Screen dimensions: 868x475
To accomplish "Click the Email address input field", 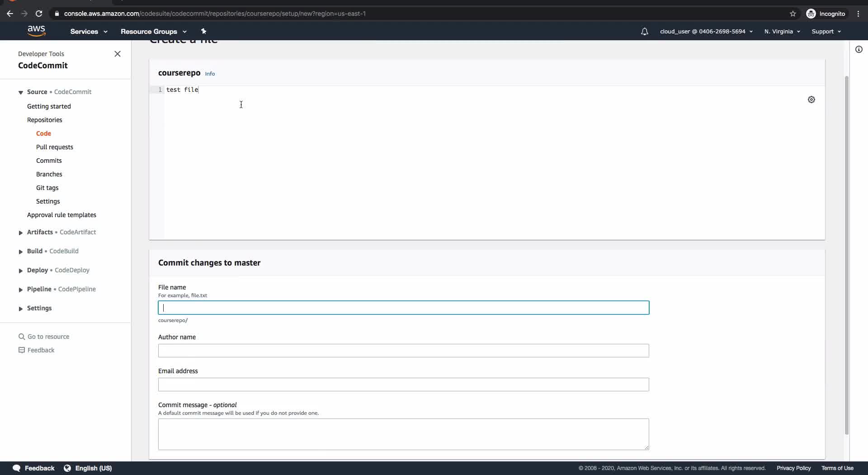I will 404,385.
